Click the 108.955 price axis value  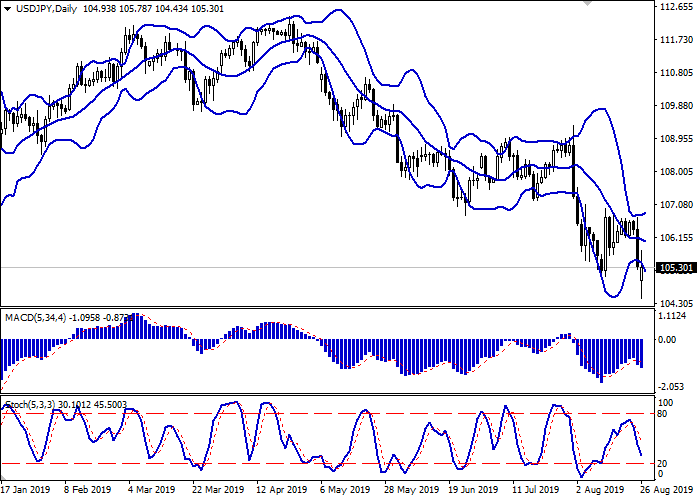675,139
